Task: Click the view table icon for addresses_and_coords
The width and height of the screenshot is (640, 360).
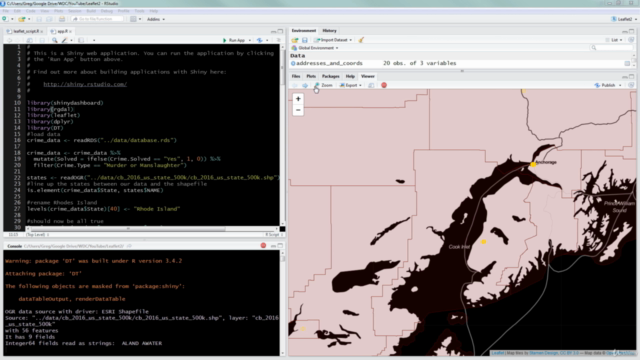Action: [627, 63]
